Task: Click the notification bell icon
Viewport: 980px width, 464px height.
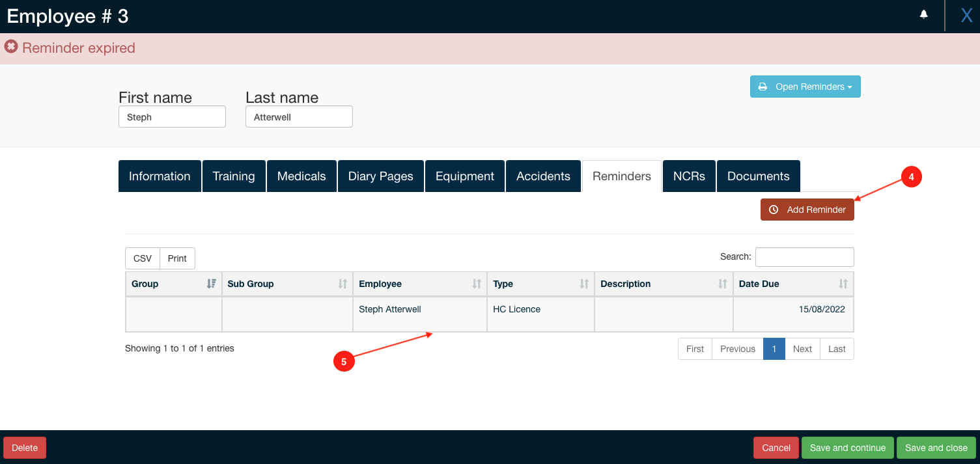Action: (x=923, y=15)
